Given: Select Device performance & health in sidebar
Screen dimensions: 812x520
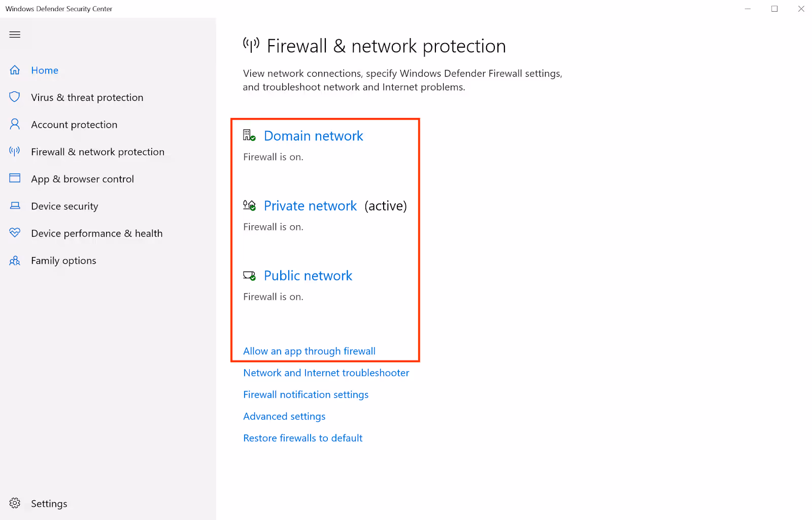Looking at the screenshot, I should [x=97, y=233].
